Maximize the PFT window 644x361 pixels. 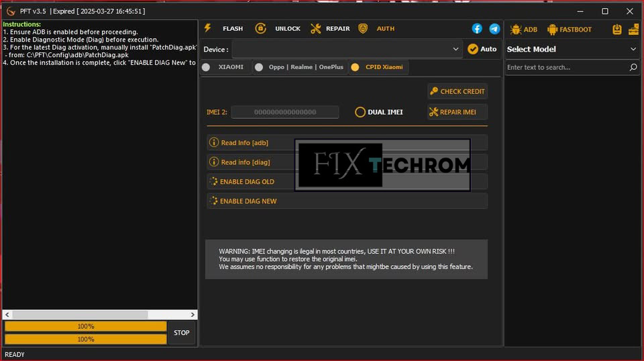[604, 11]
